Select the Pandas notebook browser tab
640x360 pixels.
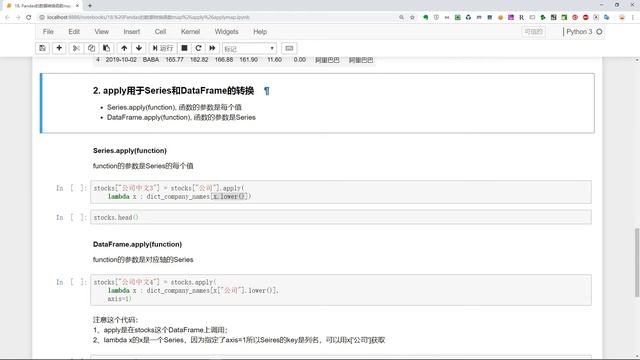[x=42, y=6]
